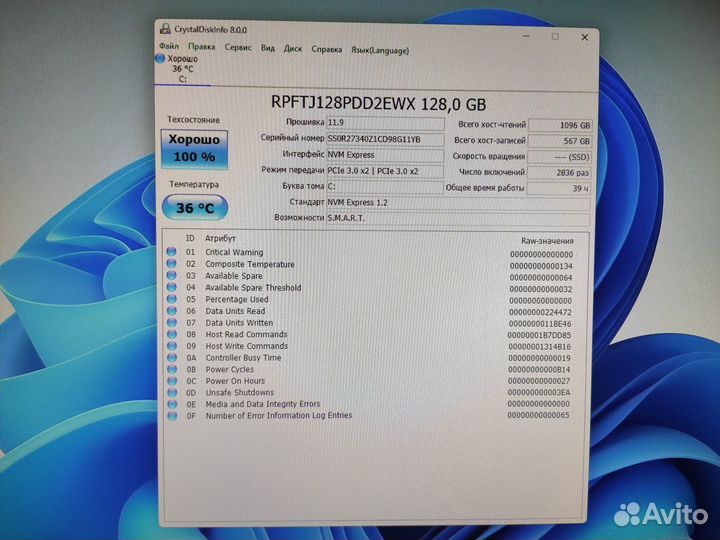The height and width of the screenshot is (540, 720).
Task: Click the Интерфейс field NVM Express
Action: click(385, 155)
